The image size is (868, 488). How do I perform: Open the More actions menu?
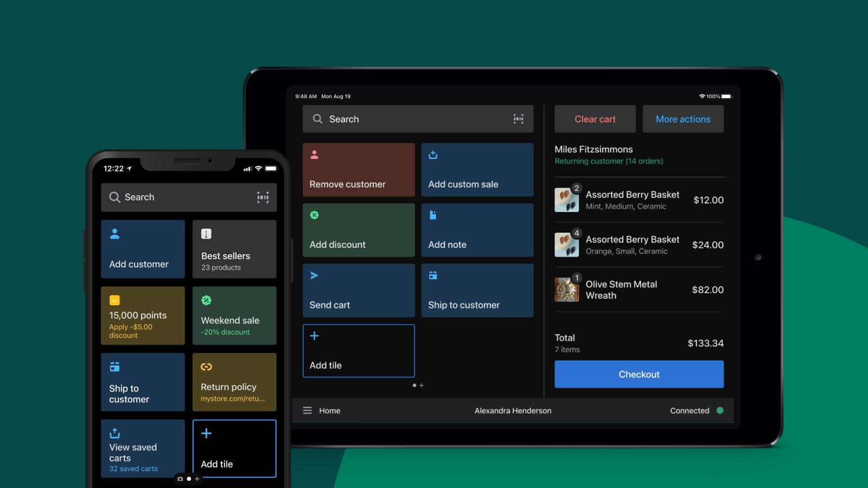tap(683, 119)
